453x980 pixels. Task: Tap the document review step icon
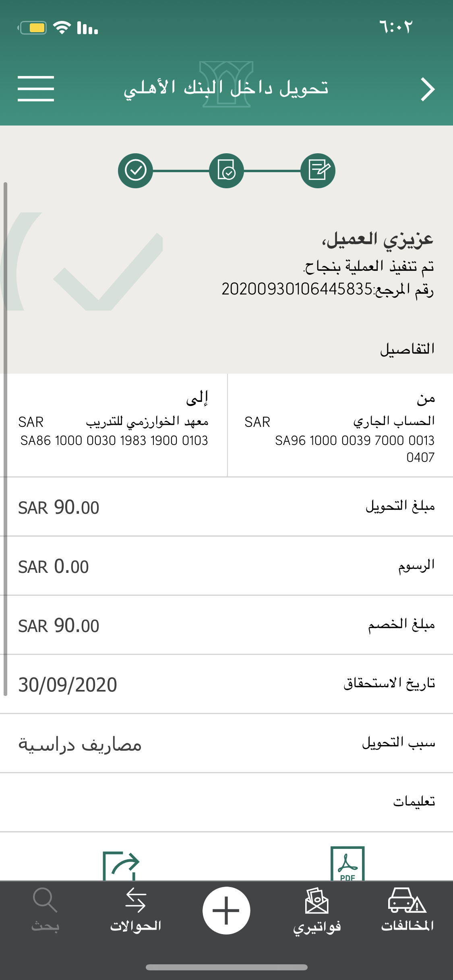[226, 171]
